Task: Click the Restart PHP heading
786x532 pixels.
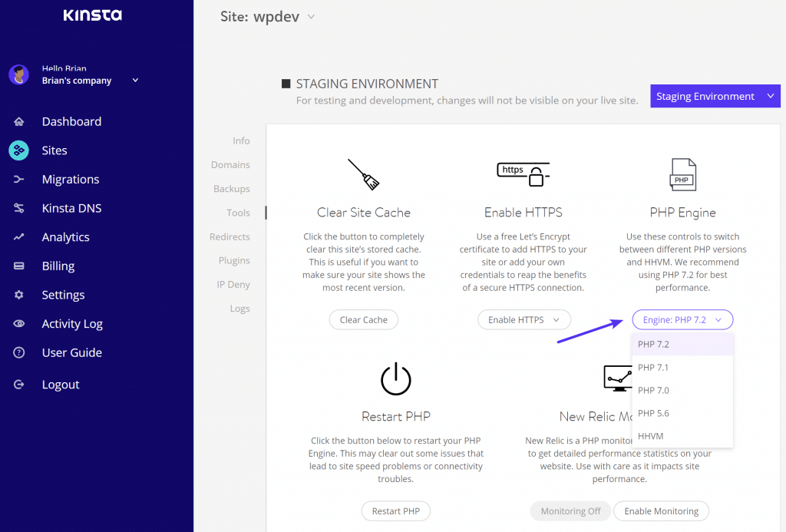Action: click(396, 417)
